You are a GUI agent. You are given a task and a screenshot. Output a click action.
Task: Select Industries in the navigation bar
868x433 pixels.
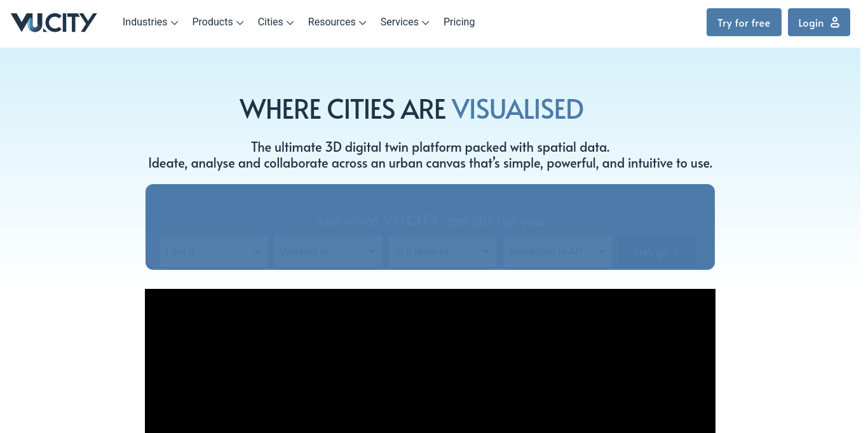click(145, 22)
